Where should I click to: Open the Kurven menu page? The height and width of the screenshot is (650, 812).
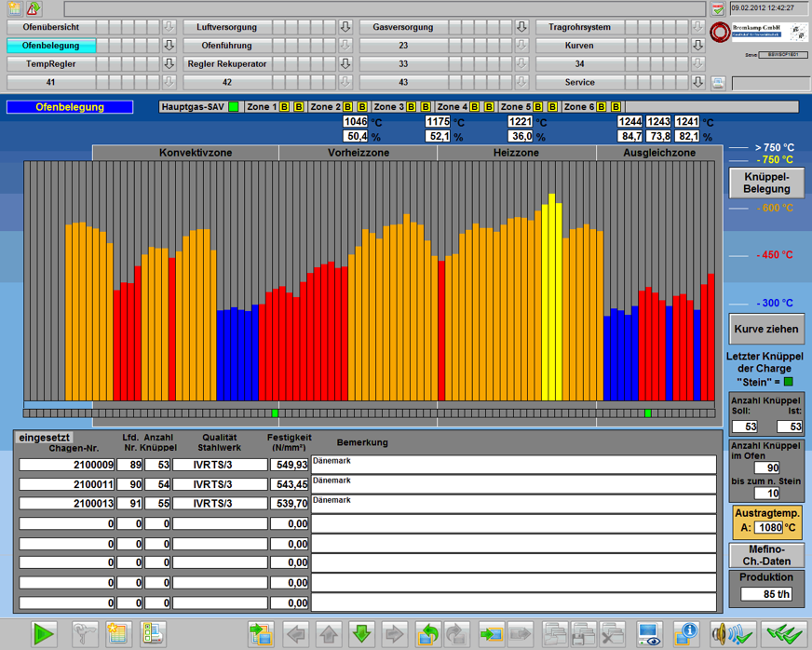[x=579, y=46]
